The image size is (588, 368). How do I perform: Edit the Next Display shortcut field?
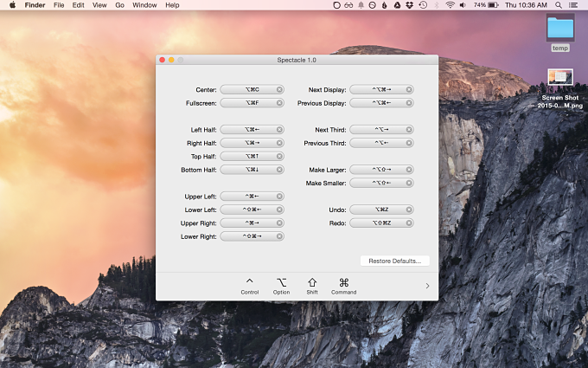381,89
